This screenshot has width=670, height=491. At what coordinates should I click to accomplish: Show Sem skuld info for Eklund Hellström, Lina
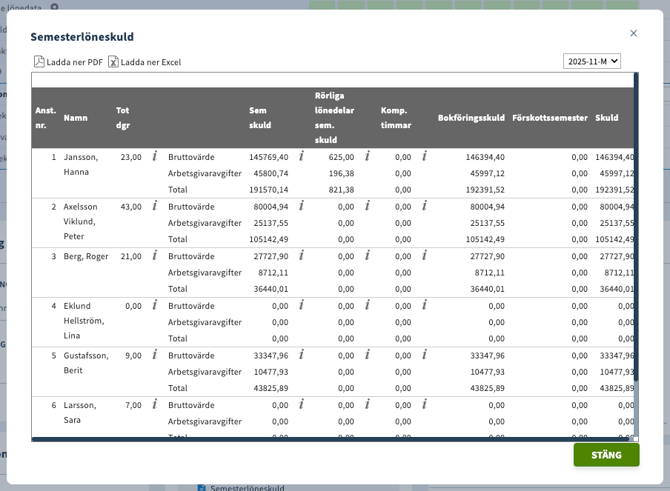coord(301,305)
